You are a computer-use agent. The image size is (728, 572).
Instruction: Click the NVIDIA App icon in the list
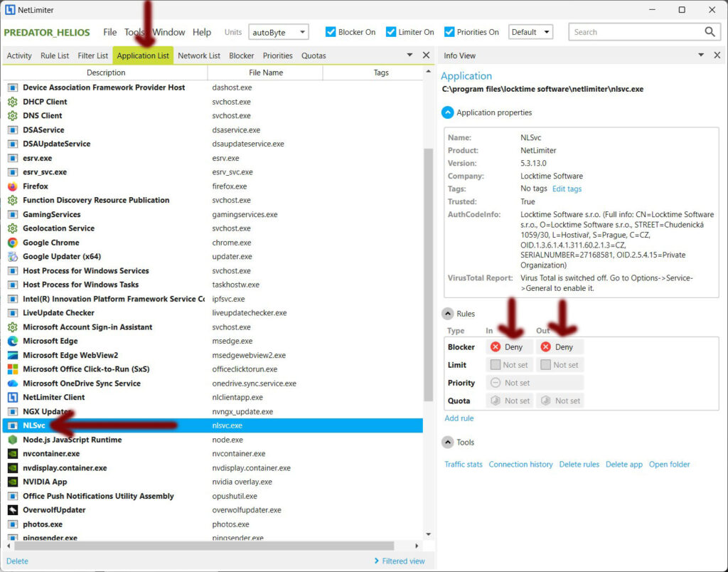12,482
